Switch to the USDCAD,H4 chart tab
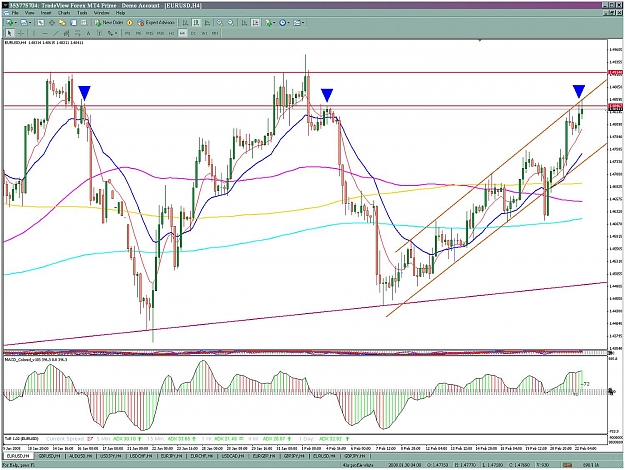 [234, 456]
